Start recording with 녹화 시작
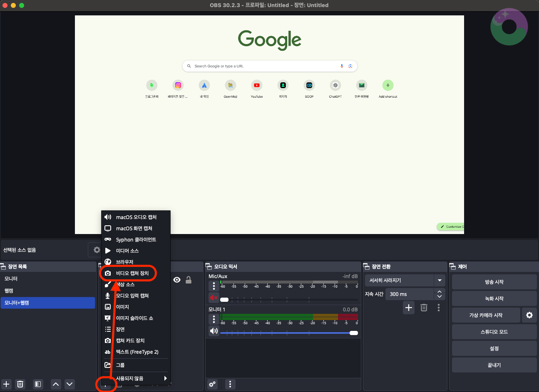 pyautogui.click(x=494, y=298)
